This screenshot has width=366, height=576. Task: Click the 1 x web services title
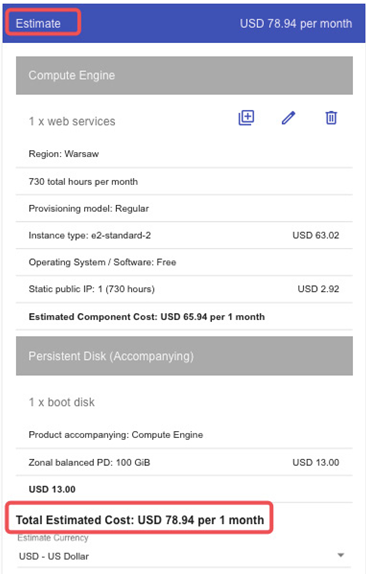72,121
